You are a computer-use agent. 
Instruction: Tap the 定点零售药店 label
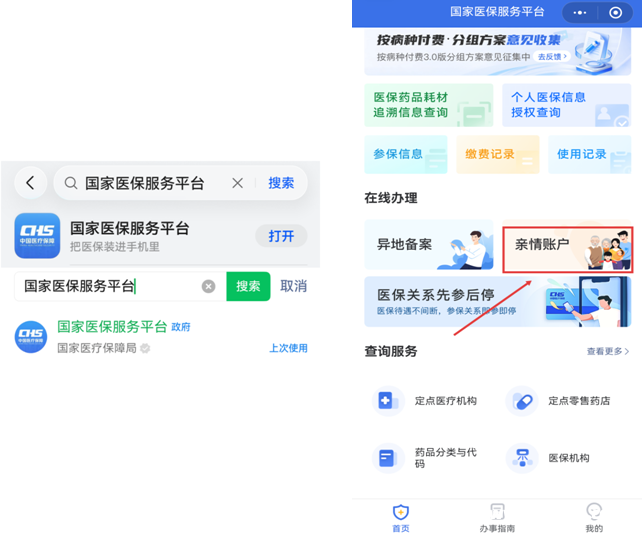click(x=579, y=401)
